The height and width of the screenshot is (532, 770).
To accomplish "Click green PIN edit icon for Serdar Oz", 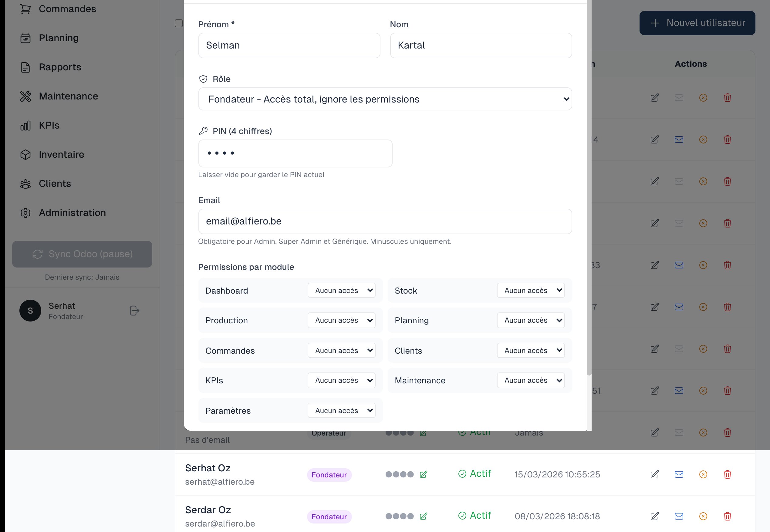I will [423, 516].
